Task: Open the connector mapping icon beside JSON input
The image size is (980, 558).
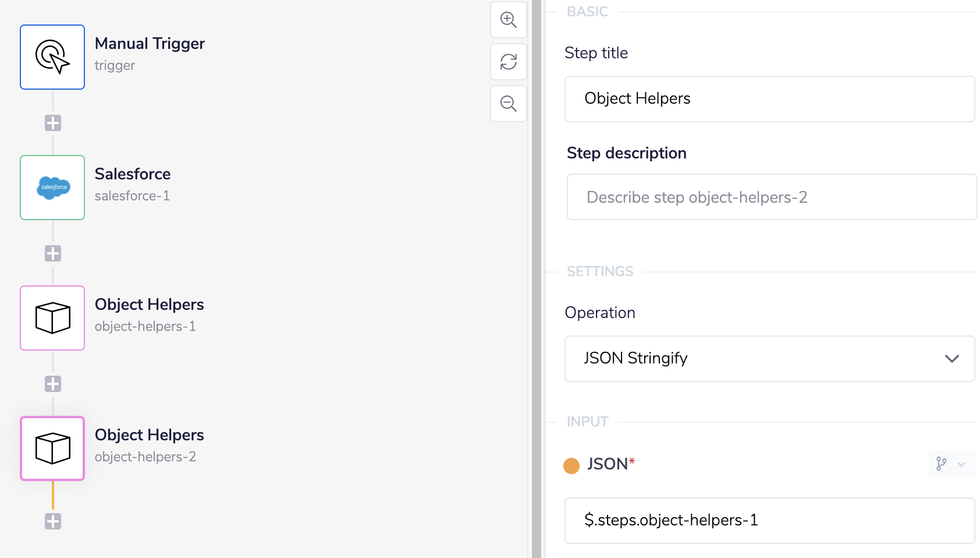Action: click(942, 465)
